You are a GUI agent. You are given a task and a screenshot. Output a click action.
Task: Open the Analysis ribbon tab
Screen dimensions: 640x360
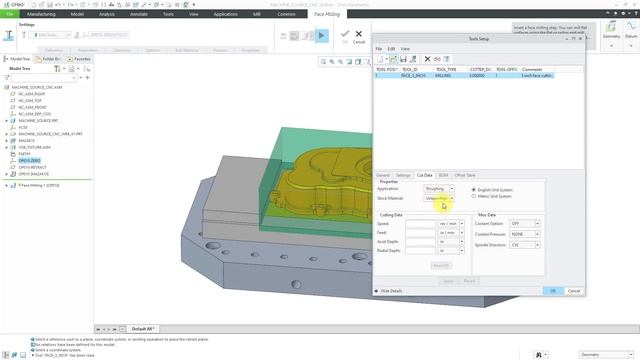tap(107, 14)
